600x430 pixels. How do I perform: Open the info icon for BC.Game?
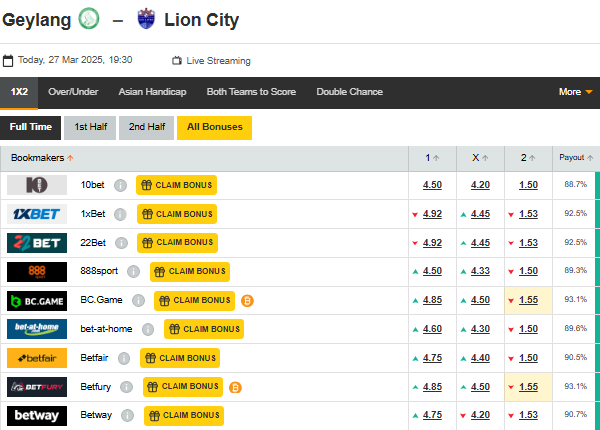point(138,301)
